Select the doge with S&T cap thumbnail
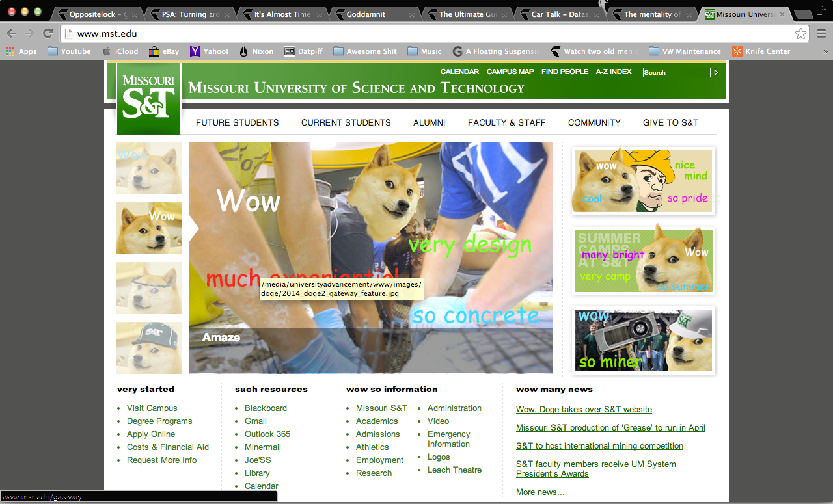 pos(149,348)
